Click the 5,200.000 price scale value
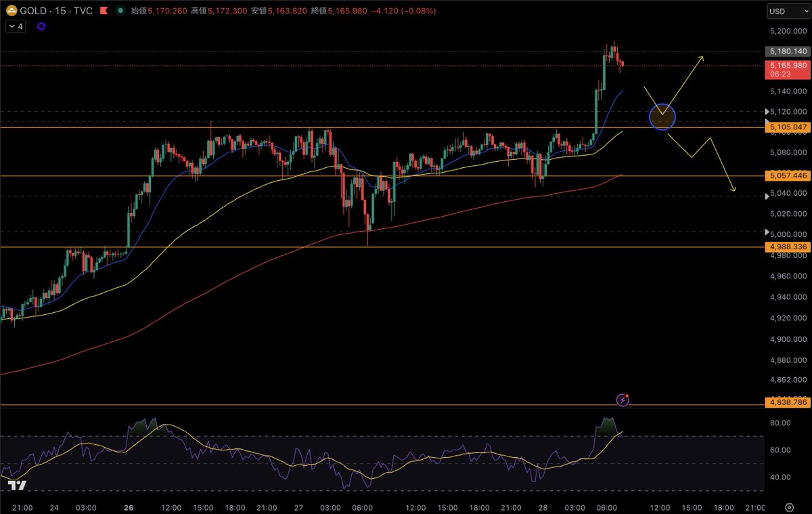This screenshot has height=514, width=812. tap(788, 31)
